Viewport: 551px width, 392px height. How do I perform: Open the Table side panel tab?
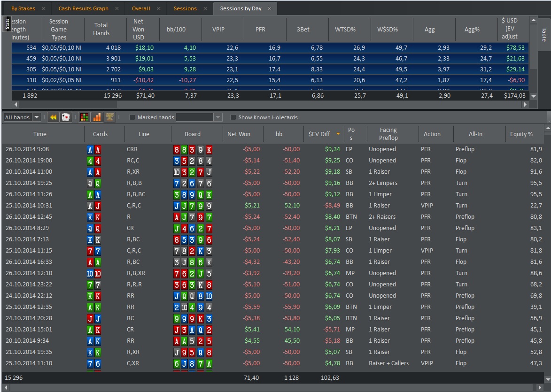(544, 34)
